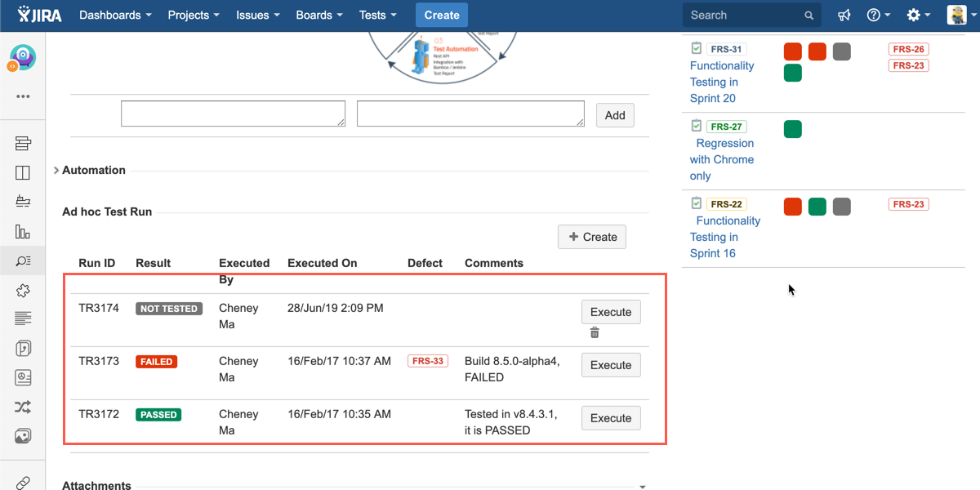The width and height of the screenshot is (980, 490).
Task: Open the user profile avatar menu
Action: tap(957, 16)
